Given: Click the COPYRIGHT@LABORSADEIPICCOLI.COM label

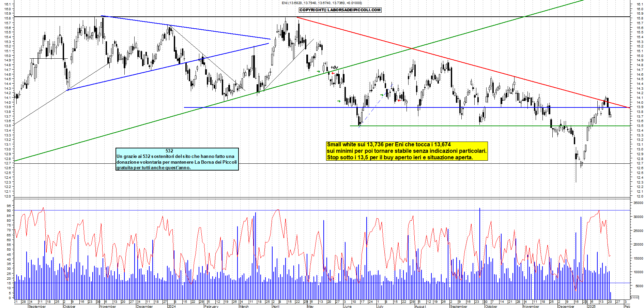Looking at the screenshot, I should 340,10.
